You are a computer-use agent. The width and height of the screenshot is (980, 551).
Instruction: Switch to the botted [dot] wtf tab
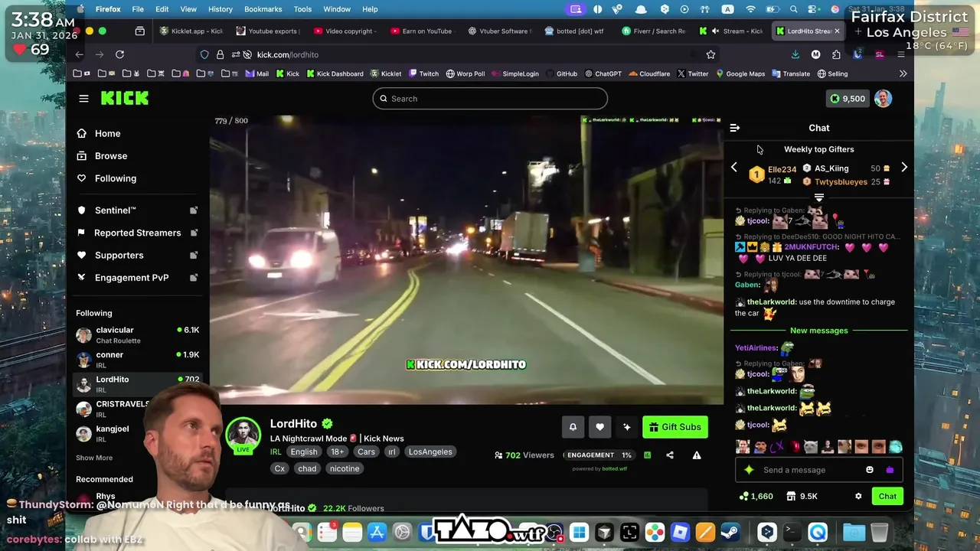[x=576, y=31]
